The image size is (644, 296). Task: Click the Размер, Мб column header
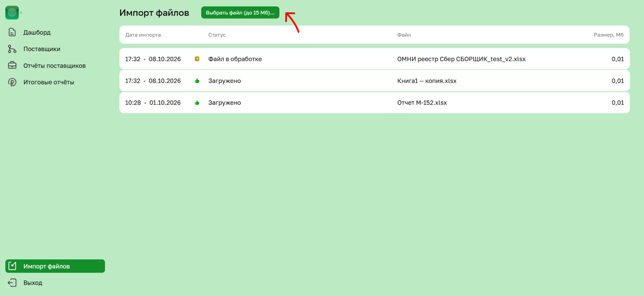tap(609, 35)
